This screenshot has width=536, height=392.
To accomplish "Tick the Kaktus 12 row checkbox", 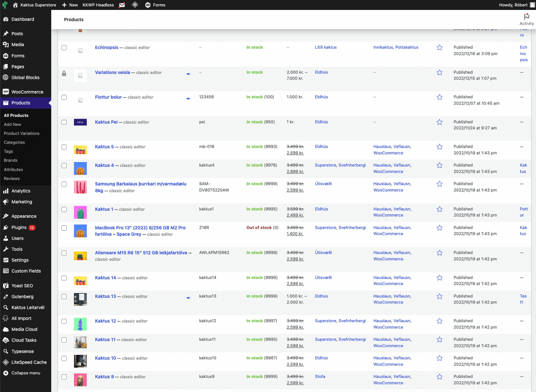I will (x=64, y=321).
